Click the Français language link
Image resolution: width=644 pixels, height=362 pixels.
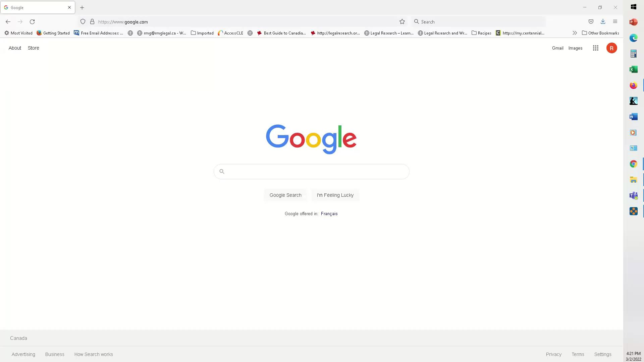(x=329, y=214)
